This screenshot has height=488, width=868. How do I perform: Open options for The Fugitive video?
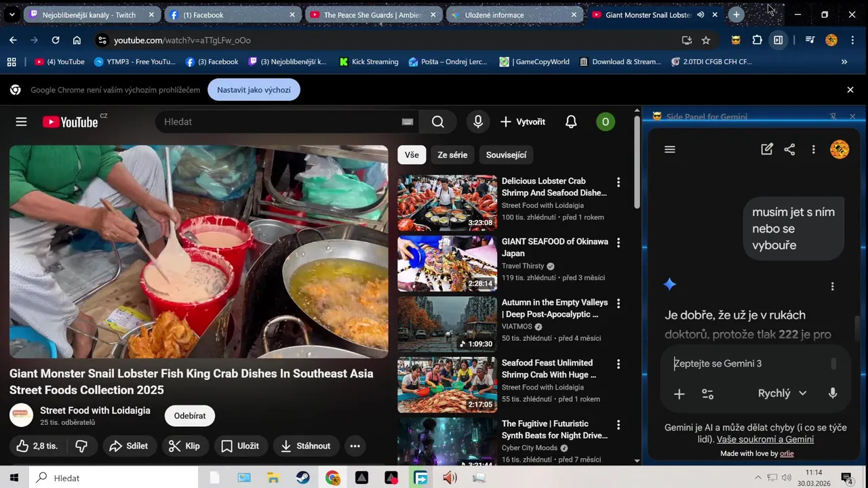click(618, 425)
